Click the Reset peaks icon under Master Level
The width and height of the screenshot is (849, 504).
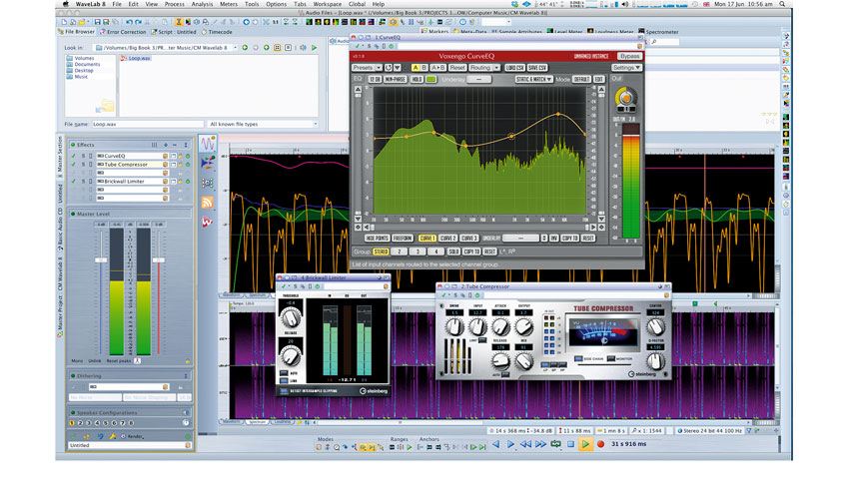click(138, 360)
